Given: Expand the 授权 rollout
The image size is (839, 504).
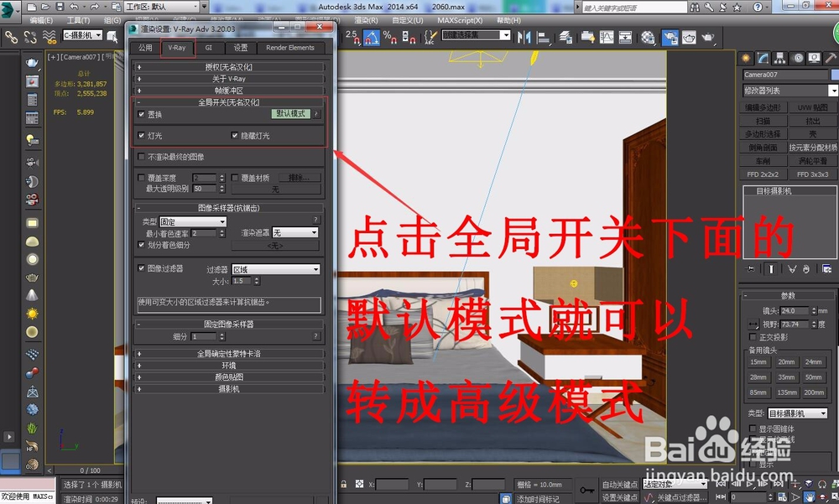Looking at the screenshot, I should point(228,67).
